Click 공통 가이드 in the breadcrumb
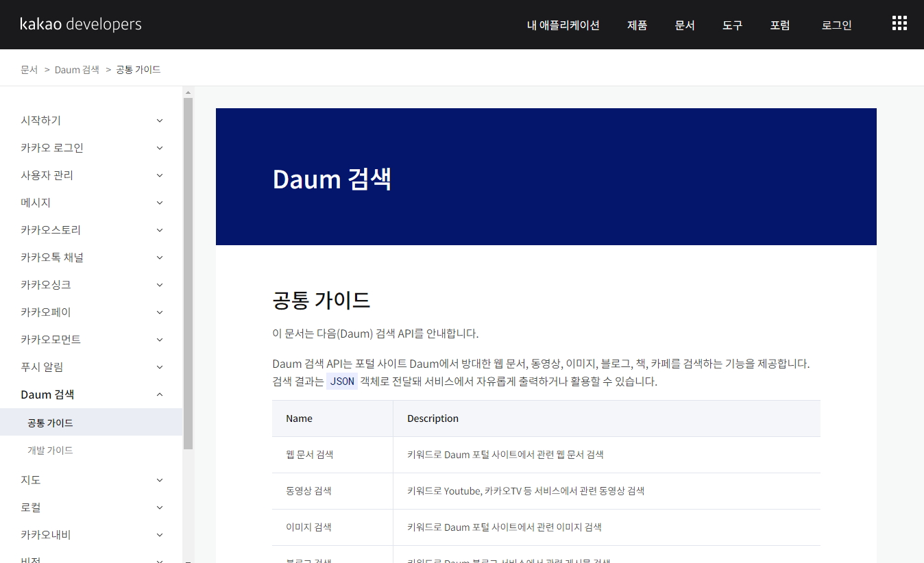 point(138,70)
